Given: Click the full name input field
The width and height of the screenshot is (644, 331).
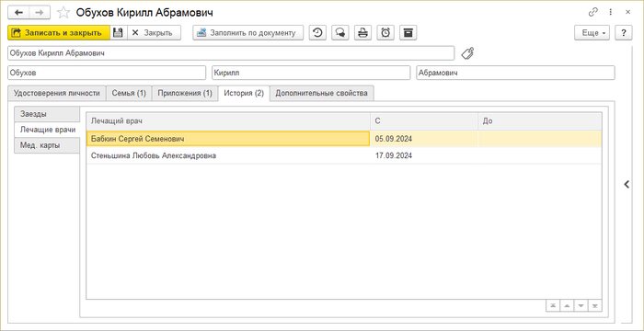Looking at the screenshot, I should (231, 53).
